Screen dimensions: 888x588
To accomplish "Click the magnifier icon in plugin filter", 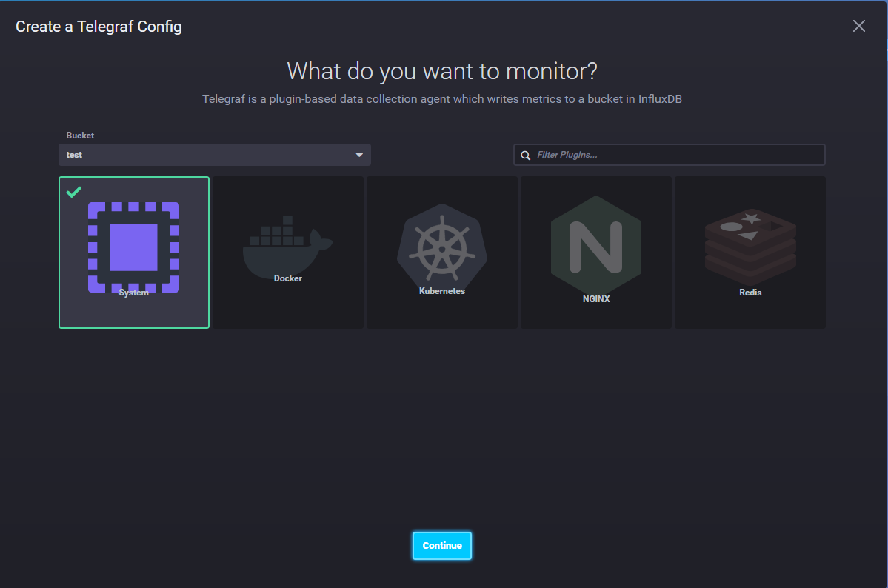I will pyautogui.click(x=526, y=156).
